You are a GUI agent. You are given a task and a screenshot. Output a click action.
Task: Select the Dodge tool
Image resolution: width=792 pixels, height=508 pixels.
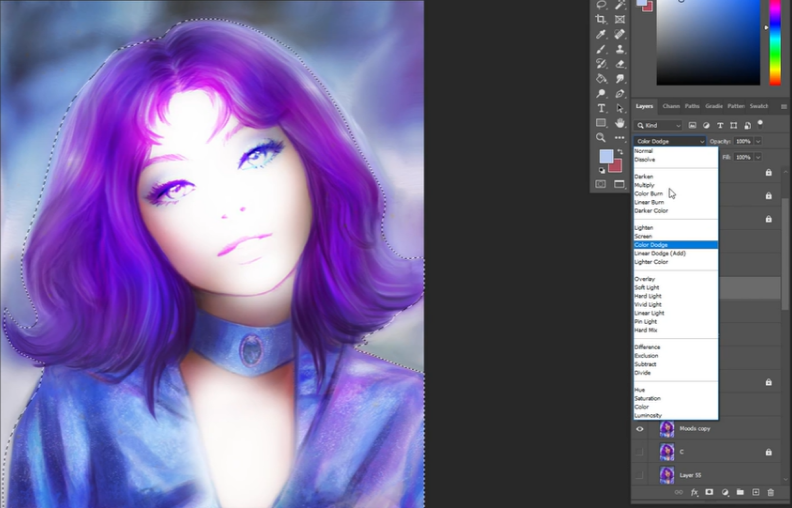[x=601, y=93]
